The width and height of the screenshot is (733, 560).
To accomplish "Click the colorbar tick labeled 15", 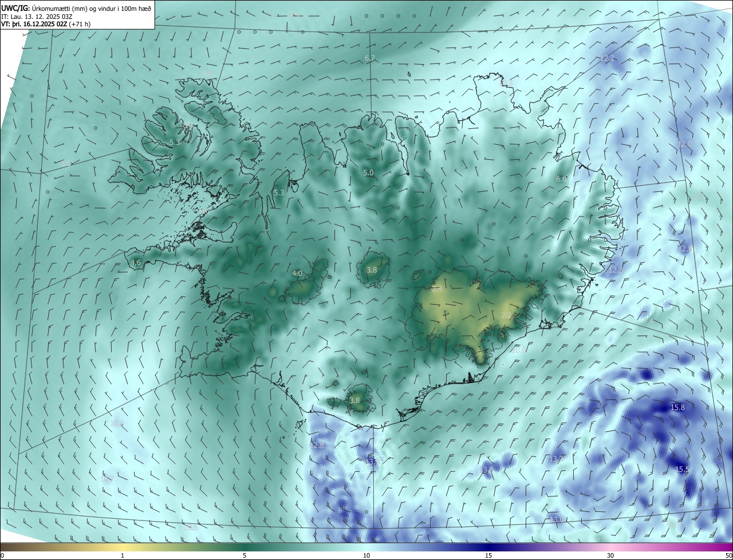I will tap(488, 555).
